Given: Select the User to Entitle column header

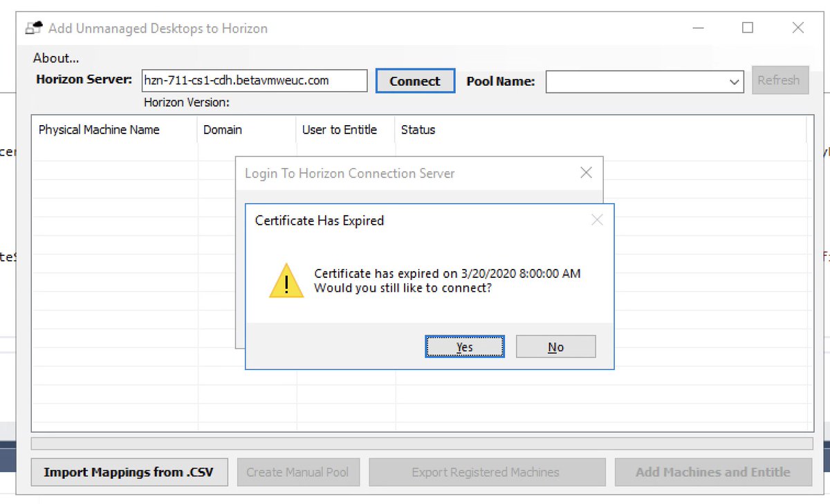Looking at the screenshot, I should [x=346, y=130].
